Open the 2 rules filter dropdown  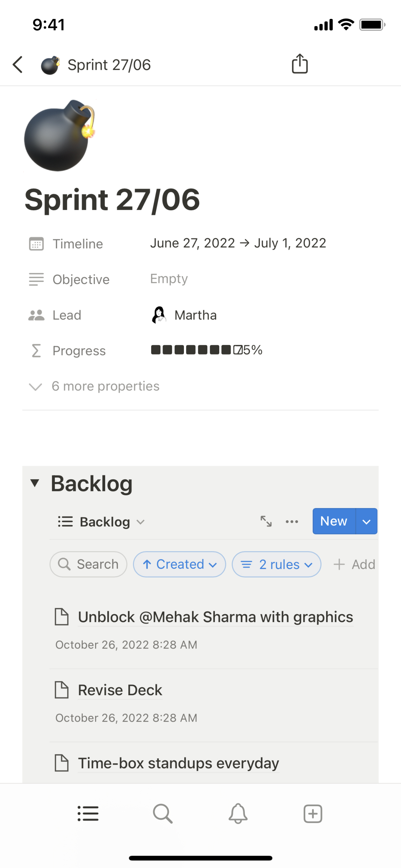tap(277, 564)
